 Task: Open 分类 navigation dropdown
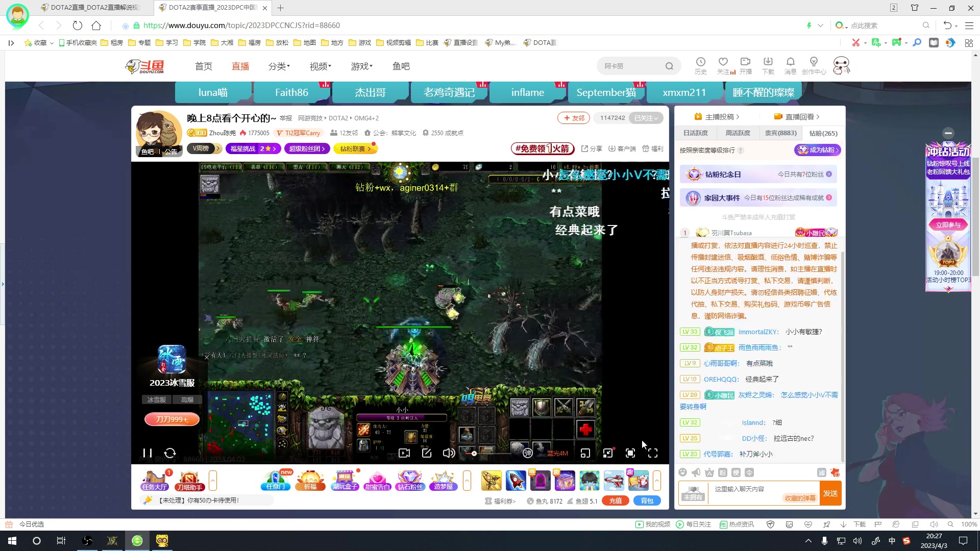coord(279,66)
